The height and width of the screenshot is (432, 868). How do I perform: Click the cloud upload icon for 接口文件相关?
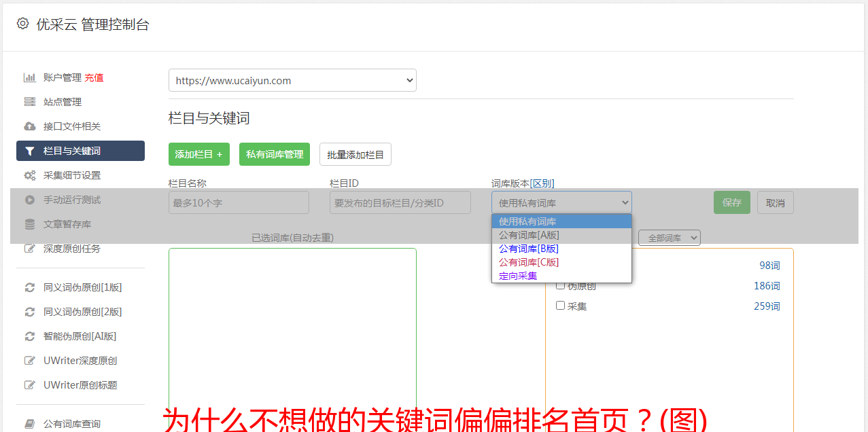[30, 126]
